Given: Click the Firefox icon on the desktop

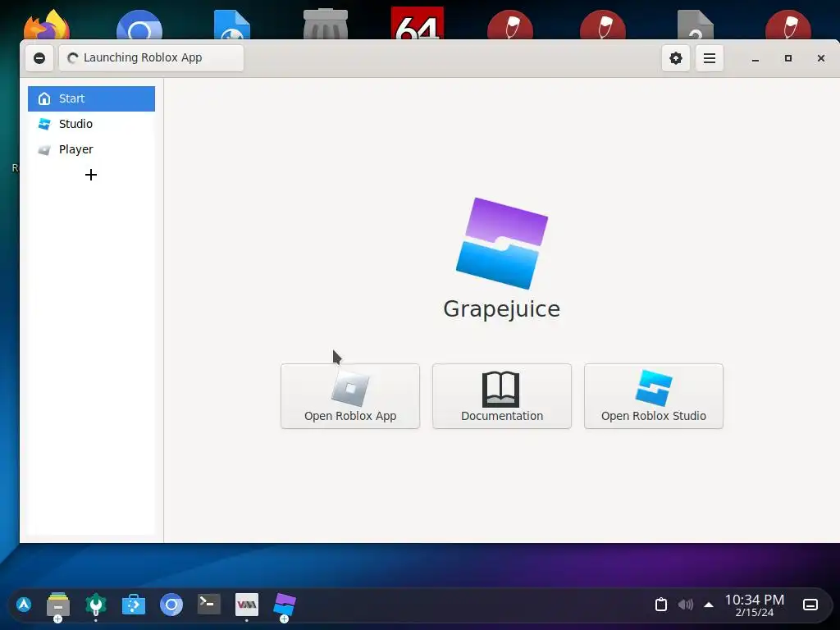Looking at the screenshot, I should point(47,25).
